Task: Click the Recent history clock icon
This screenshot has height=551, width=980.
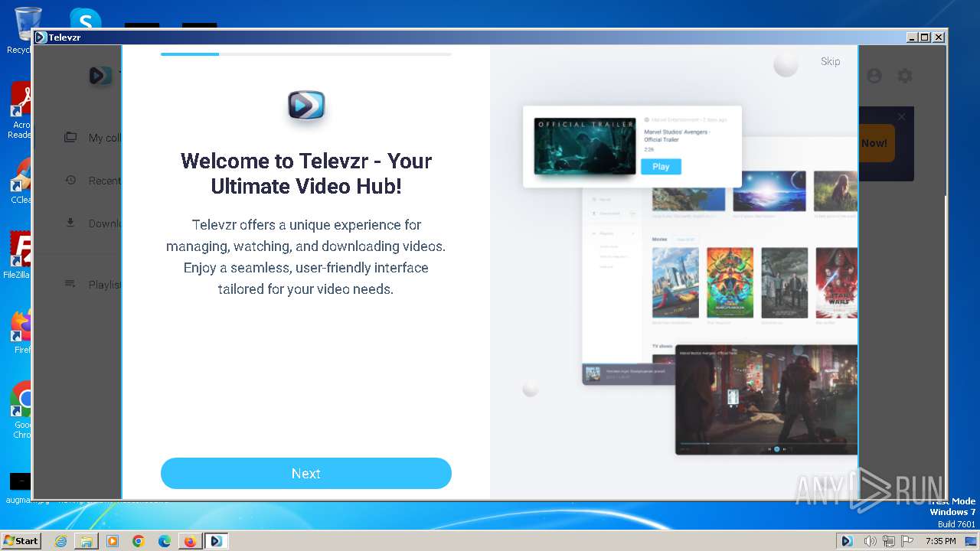Action: [x=70, y=180]
